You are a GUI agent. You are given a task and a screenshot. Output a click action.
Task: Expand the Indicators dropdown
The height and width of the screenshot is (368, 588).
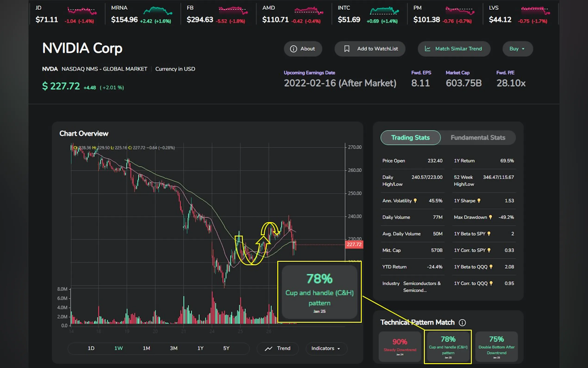(326, 348)
